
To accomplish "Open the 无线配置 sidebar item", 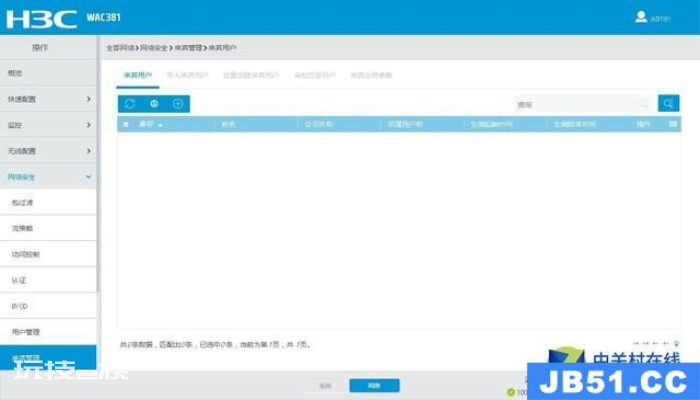I will point(48,151).
